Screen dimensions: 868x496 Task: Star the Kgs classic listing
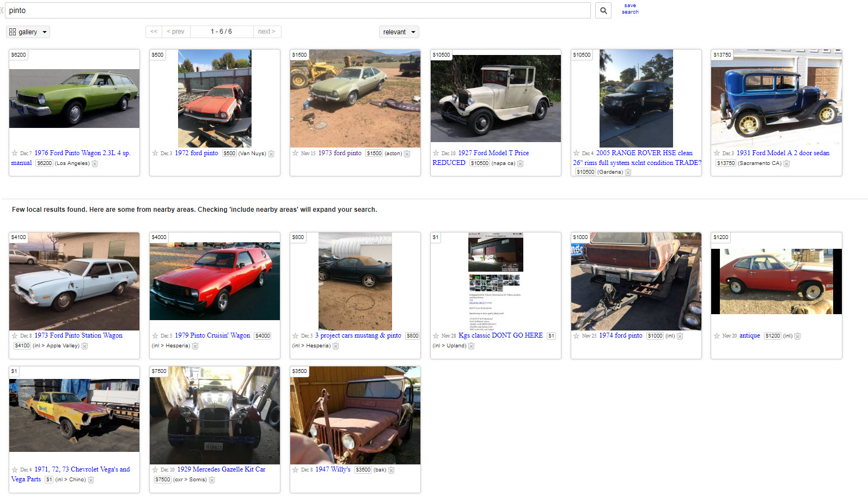point(436,335)
